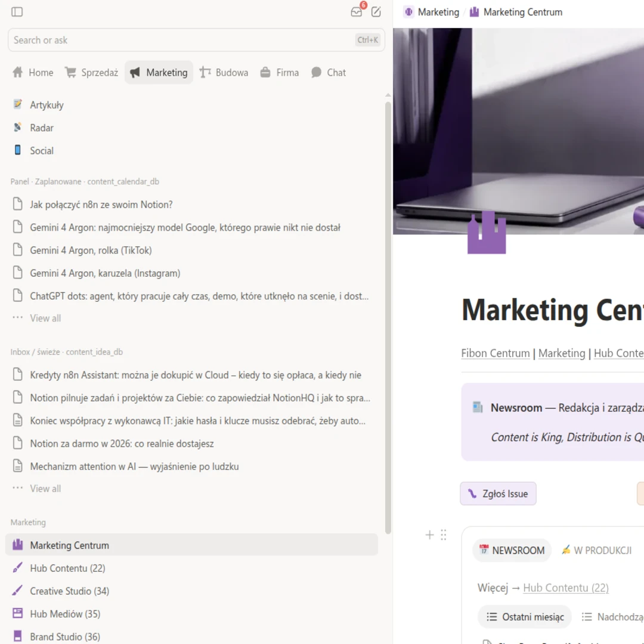
Task: Open 'Notion pilnuje zadań i projektów' page
Action: point(191,398)
